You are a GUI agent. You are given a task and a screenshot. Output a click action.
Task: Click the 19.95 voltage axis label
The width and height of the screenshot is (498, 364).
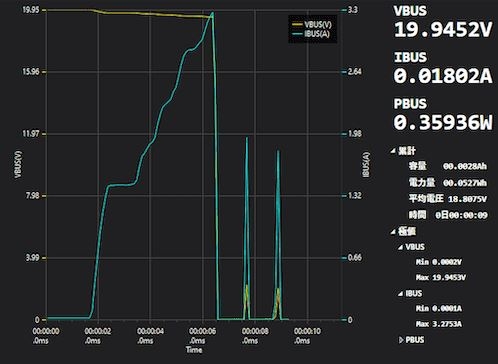pyautogui.click(x=31, y=10)
